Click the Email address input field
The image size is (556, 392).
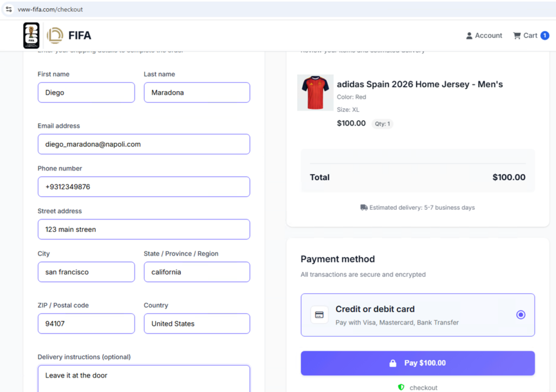click(x=144, y=144)
